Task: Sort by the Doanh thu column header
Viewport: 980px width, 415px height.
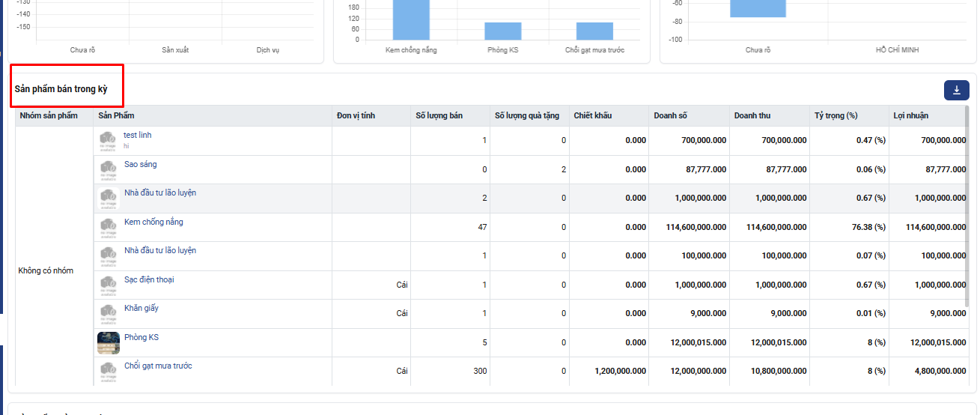Action: click(x=752, y=115)
